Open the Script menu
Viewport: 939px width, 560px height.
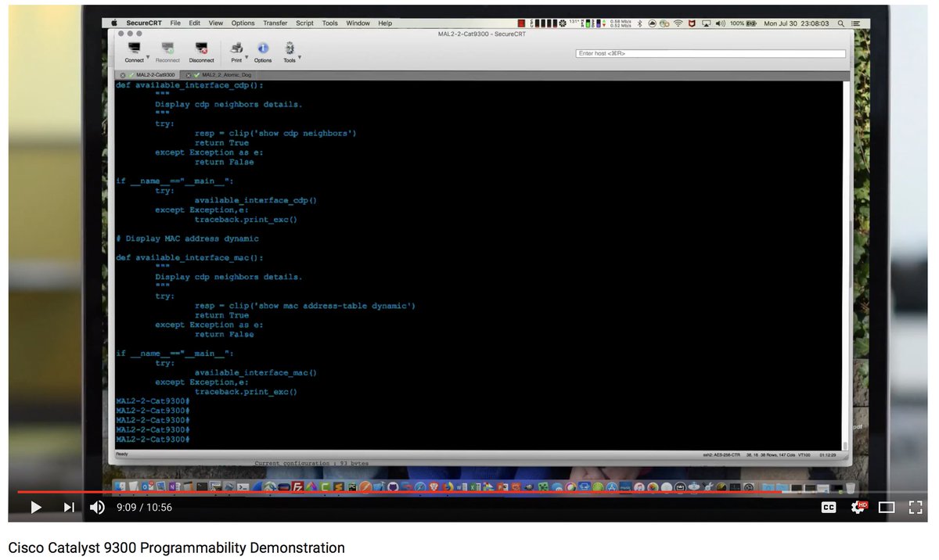(305, 23)
